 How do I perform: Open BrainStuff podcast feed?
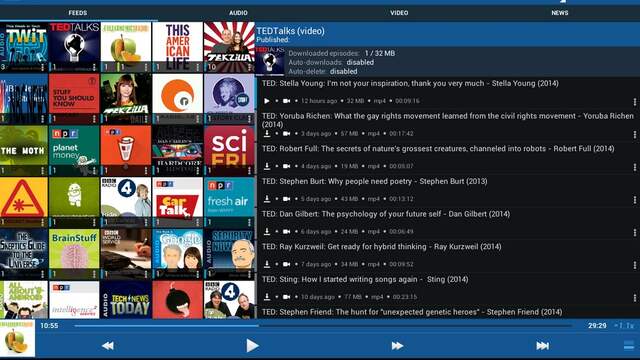74,253
